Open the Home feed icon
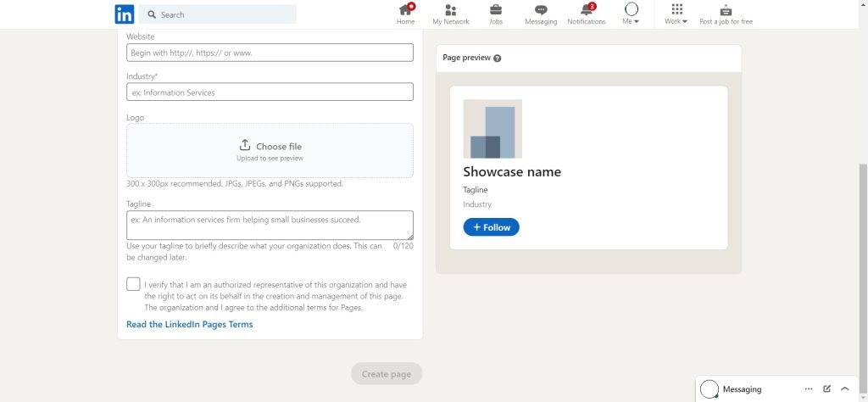Image resolution: width=868 pixels, height=402 pixels. (x=406, y=10)
